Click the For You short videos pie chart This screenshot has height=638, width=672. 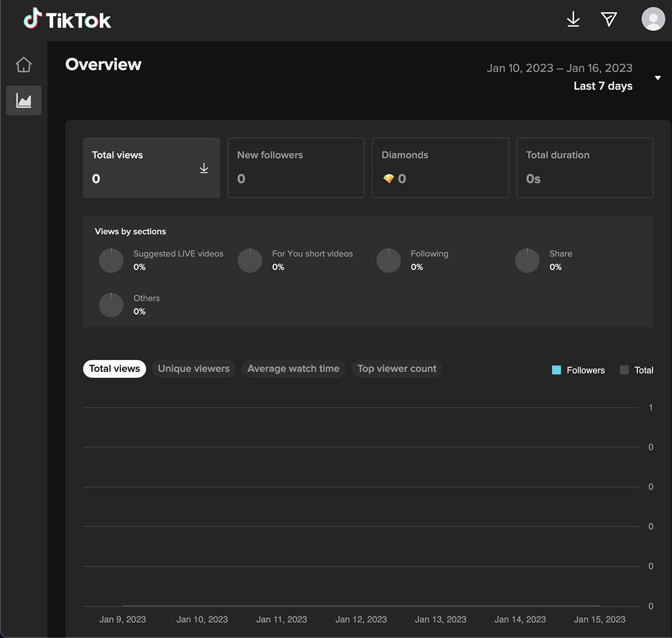[250, 260]
